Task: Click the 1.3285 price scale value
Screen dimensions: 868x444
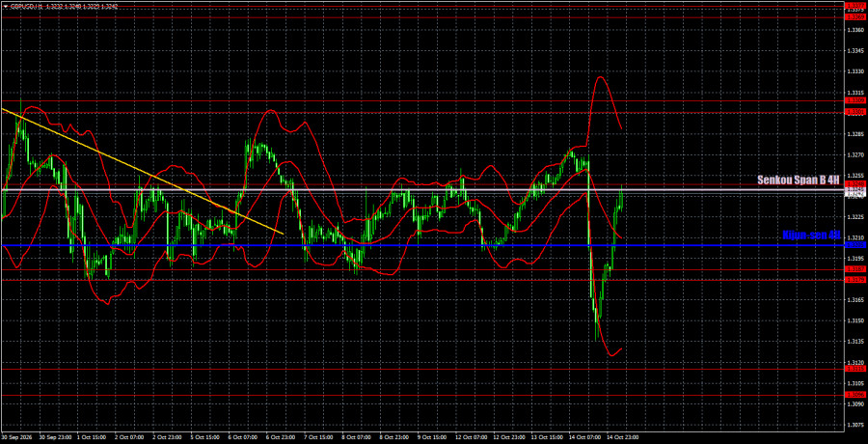Action: tap(855, 134)
